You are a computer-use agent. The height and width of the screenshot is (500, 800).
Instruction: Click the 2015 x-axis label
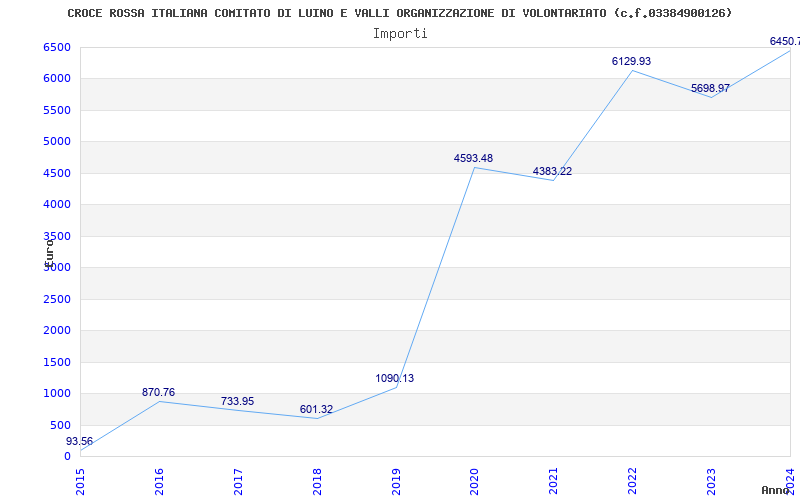80,482
